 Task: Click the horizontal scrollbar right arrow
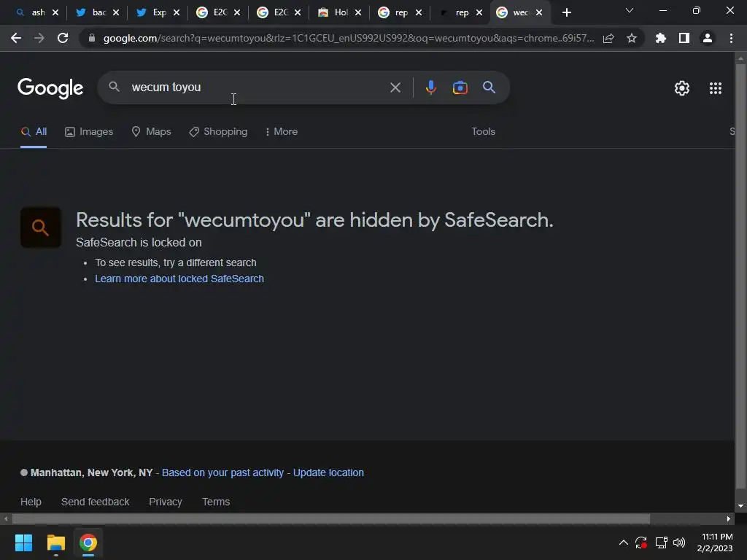point(729,519)
